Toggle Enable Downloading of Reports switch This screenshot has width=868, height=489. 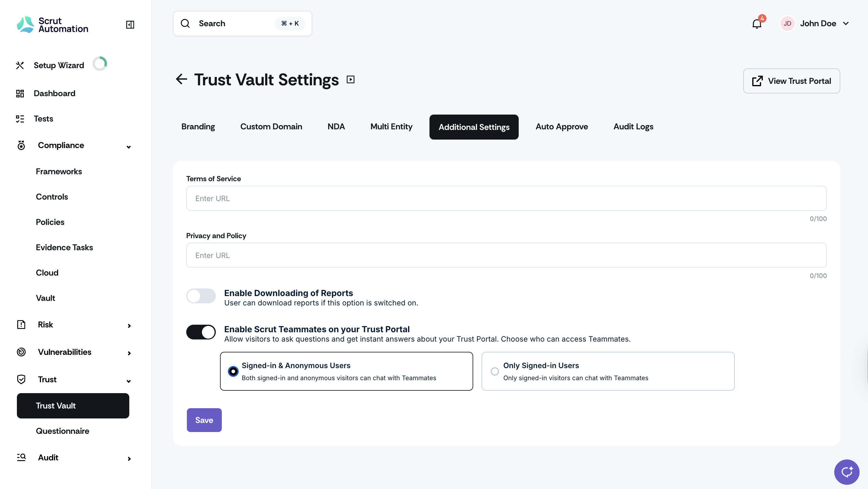pos(201,296)
